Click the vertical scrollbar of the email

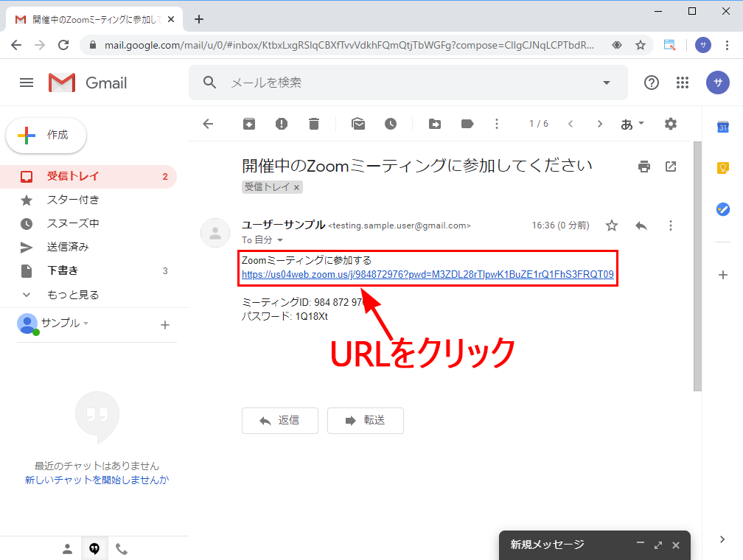[x=697, y=265]
